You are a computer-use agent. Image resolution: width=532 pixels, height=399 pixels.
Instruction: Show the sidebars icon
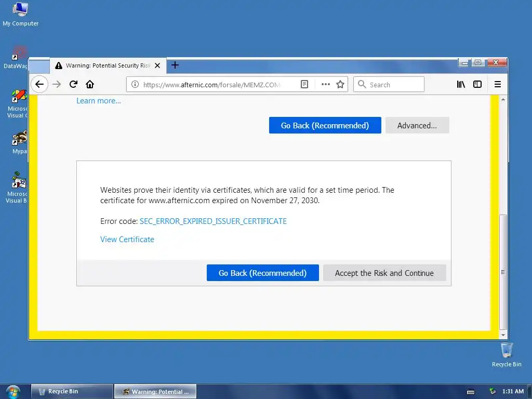click(477, 84)
